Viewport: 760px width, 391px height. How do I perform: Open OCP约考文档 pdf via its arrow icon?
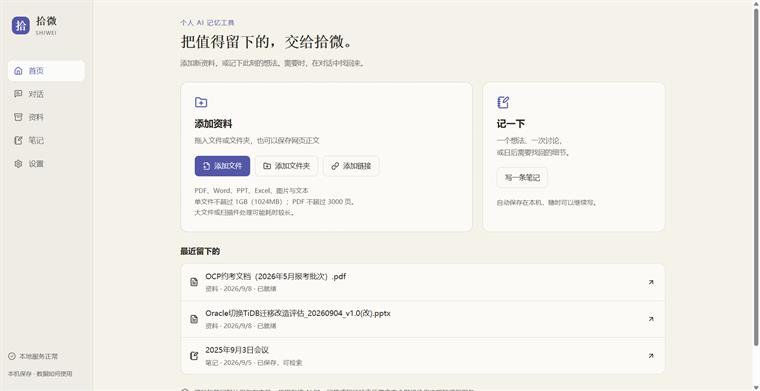[651, 282]
